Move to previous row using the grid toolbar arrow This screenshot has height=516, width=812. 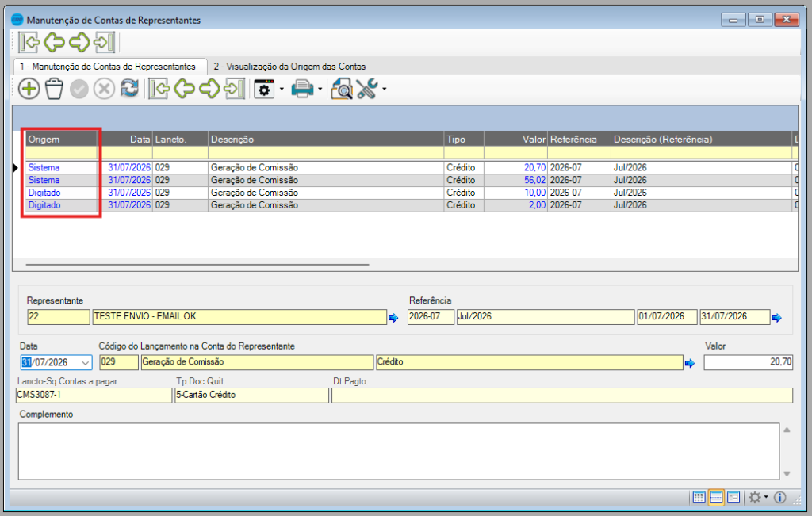click(184, 89)
